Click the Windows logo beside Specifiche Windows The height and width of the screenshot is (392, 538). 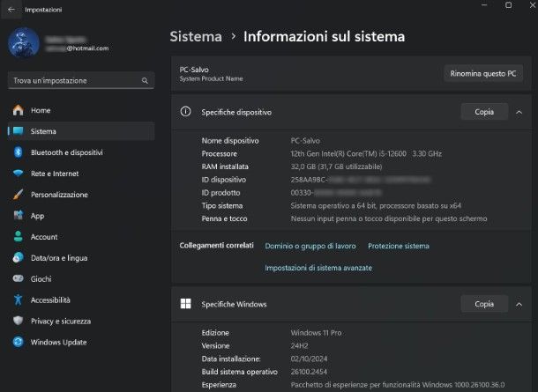pos(185,304)
